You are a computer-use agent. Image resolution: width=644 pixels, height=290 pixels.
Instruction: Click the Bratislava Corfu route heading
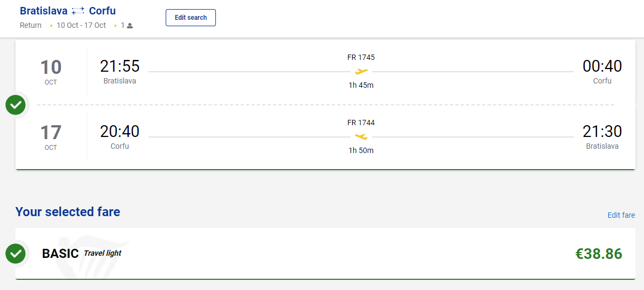coord(68,11)
